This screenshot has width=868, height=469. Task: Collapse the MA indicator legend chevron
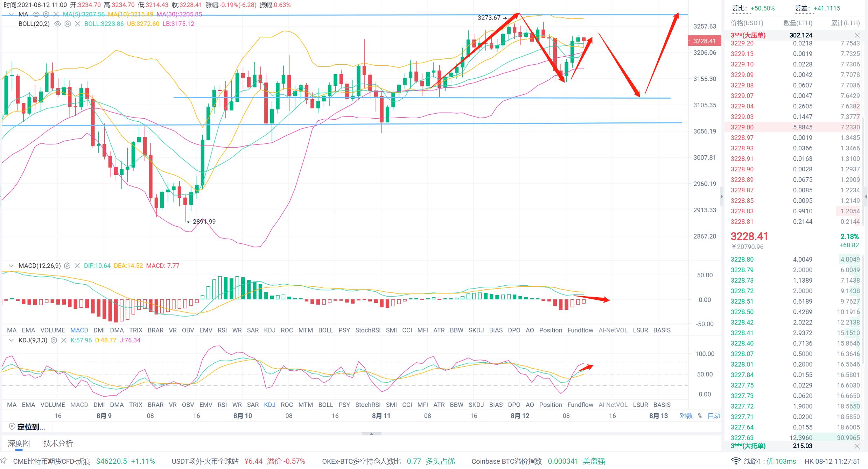pos(11,14)
